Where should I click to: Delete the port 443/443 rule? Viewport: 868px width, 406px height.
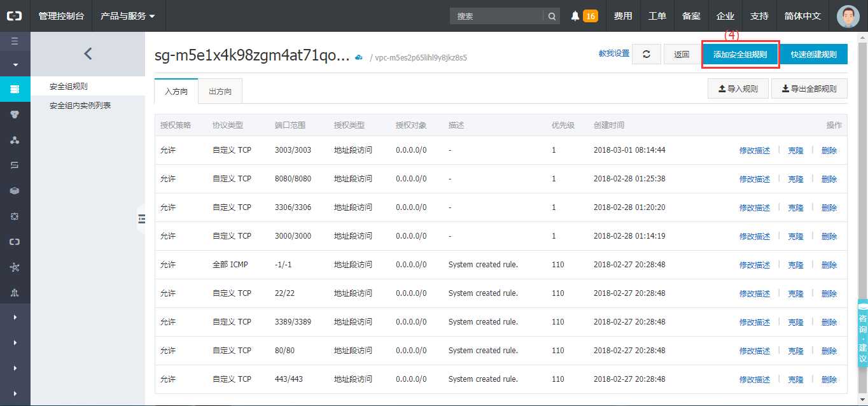point(829,380)
